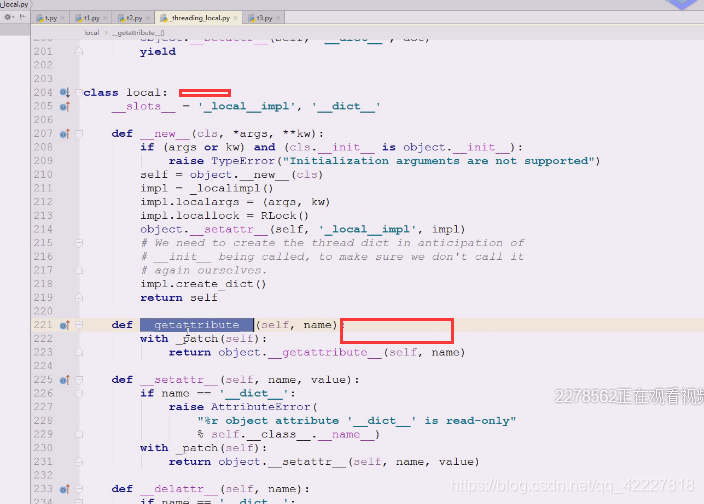Click fold end marker on line 231
The width and height of the screenshot is (704, 504).
click(x=79, y=462)
